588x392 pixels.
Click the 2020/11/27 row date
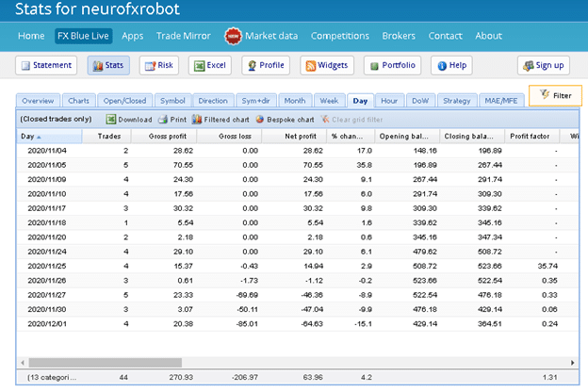click(x=47, y=295)
